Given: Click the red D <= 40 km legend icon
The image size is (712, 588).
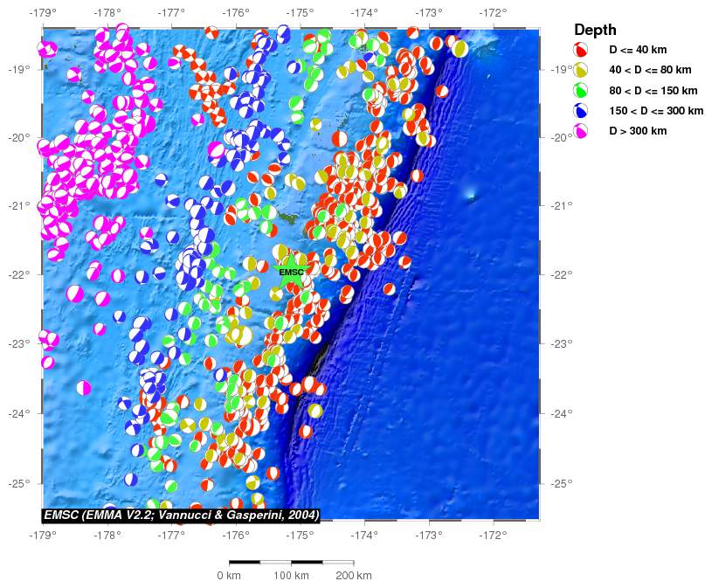Looking at the screenshot, I should (581, 50).
